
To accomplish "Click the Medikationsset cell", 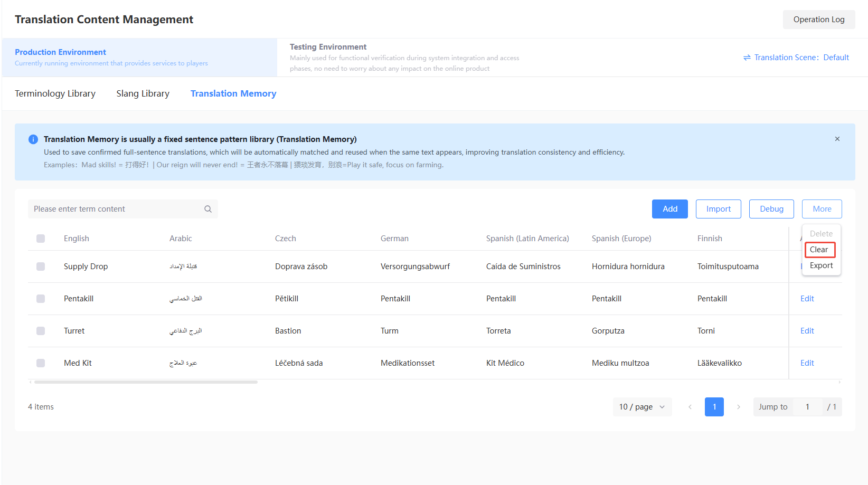I will point(408,363).
